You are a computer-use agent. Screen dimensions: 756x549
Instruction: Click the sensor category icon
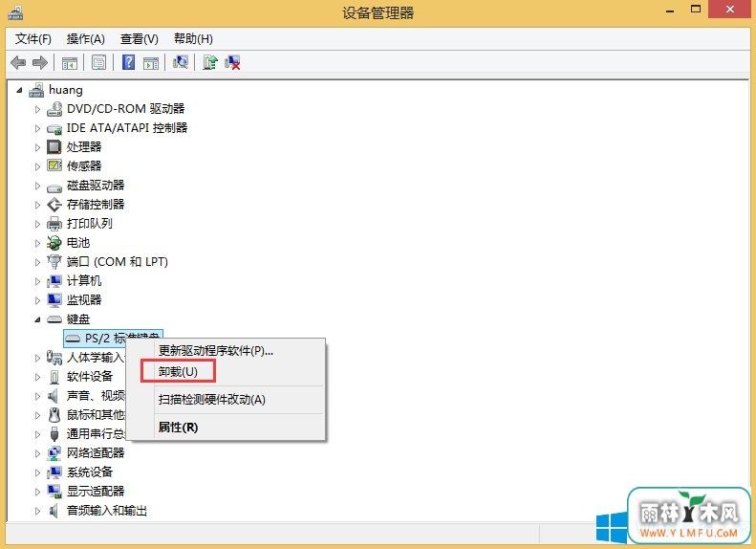pyautogui.click(x=54, y=165)
